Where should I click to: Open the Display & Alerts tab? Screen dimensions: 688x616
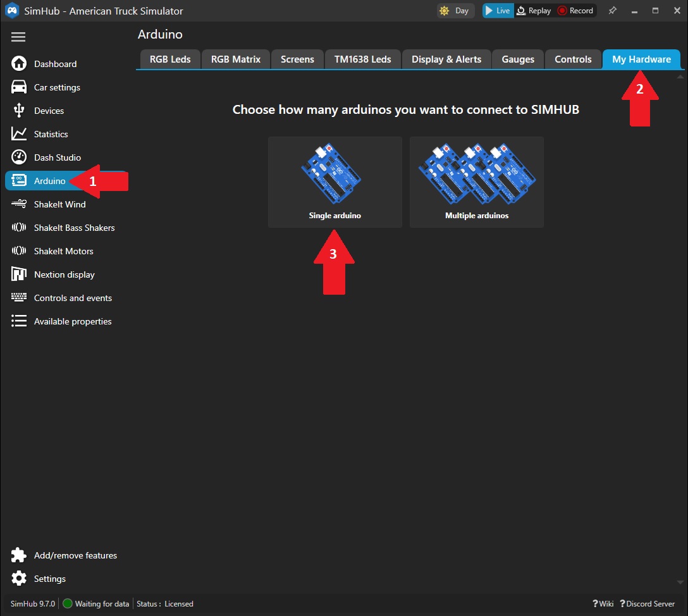(446, 59)
